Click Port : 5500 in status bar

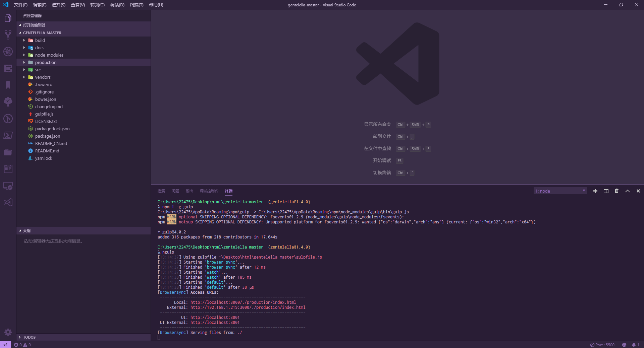click(x=602, y=345)
